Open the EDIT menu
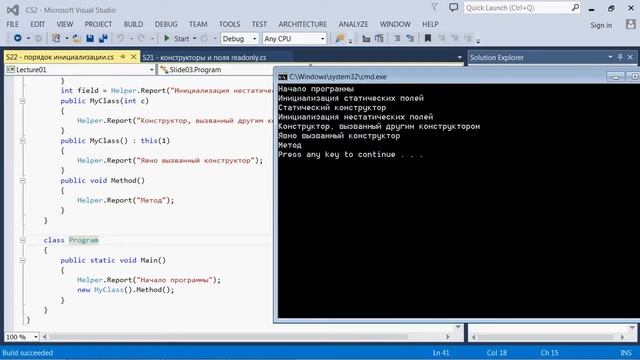The image size is (640, 360). 38,24
